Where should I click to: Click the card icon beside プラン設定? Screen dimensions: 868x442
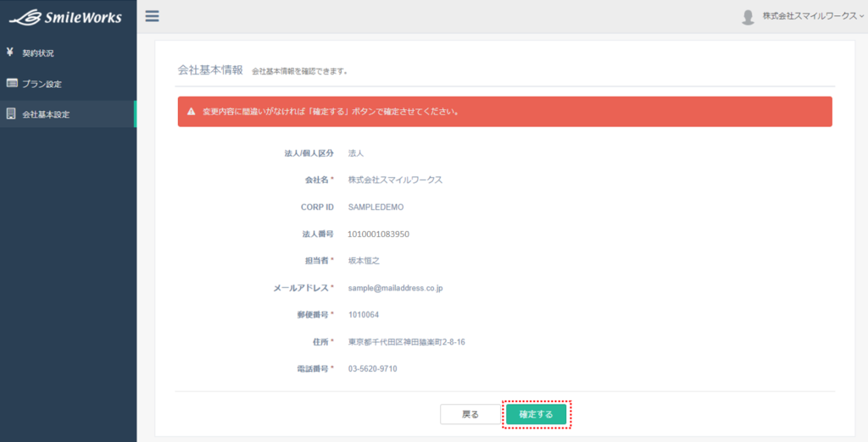[x=12, y=83]
